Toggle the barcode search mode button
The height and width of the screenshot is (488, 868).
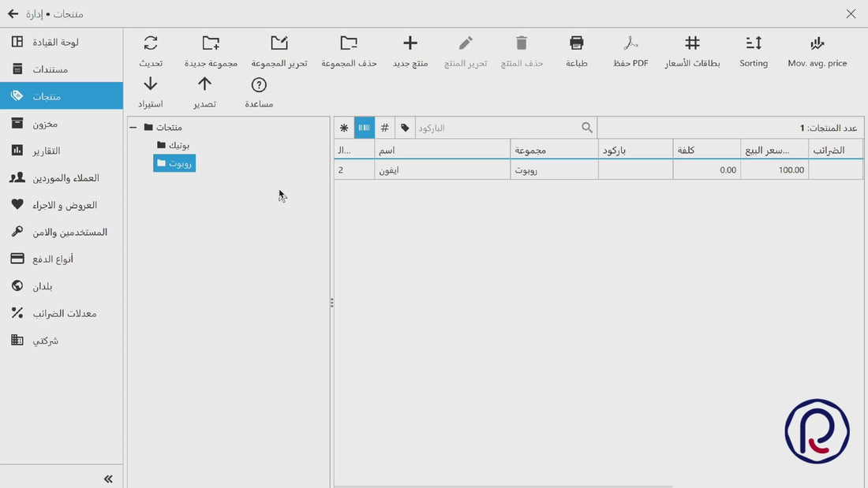point(365,128)
